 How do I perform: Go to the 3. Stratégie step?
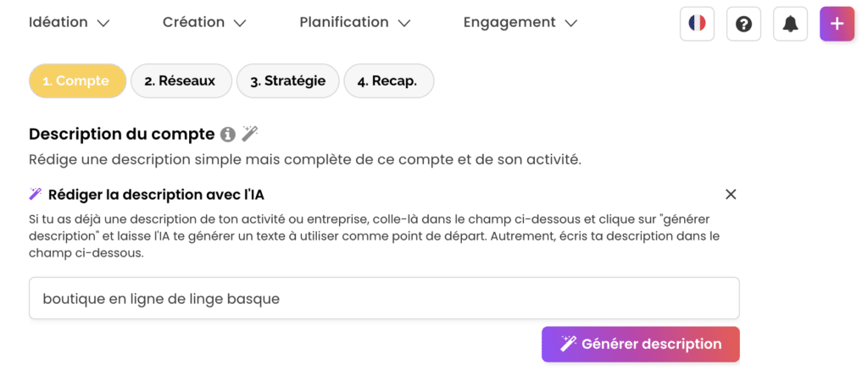[x=287, y=81]
